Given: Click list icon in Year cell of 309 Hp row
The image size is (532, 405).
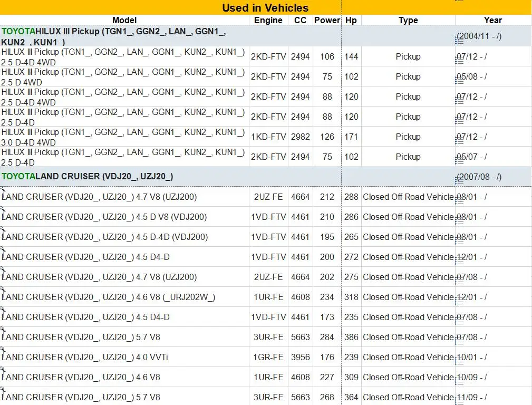Looking at the screenshot, I should [x=459, y=382].
